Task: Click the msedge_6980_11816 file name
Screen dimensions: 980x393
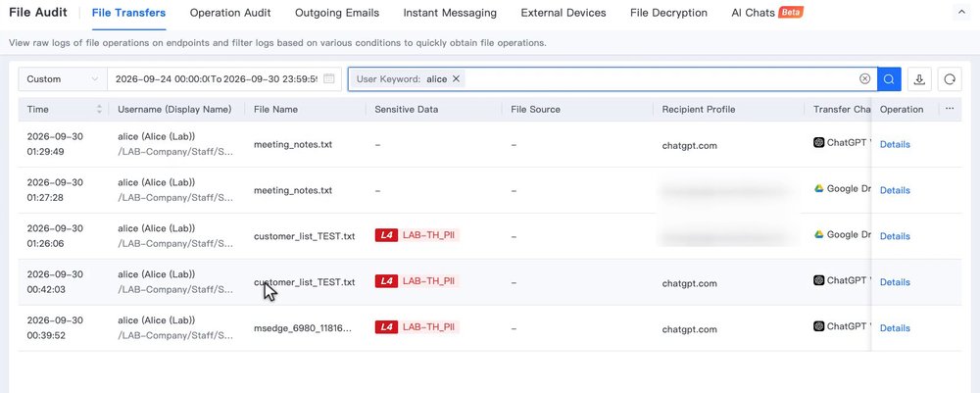Action: point(303,328)
